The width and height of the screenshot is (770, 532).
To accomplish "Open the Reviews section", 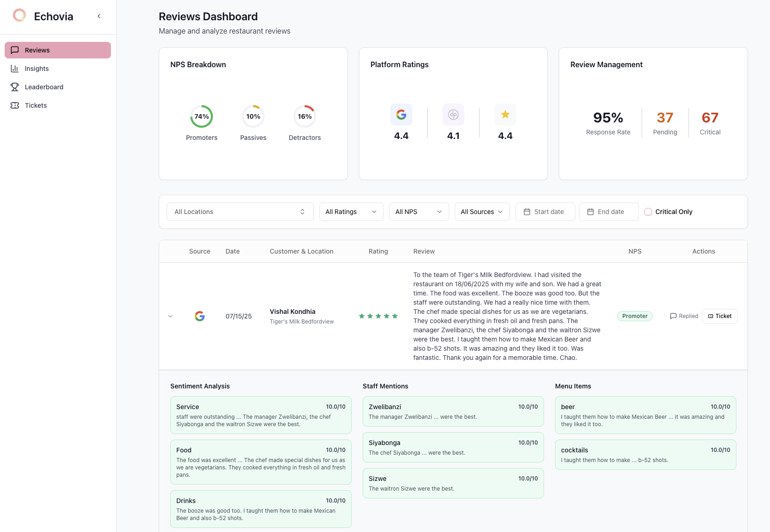I will point(58,50).
